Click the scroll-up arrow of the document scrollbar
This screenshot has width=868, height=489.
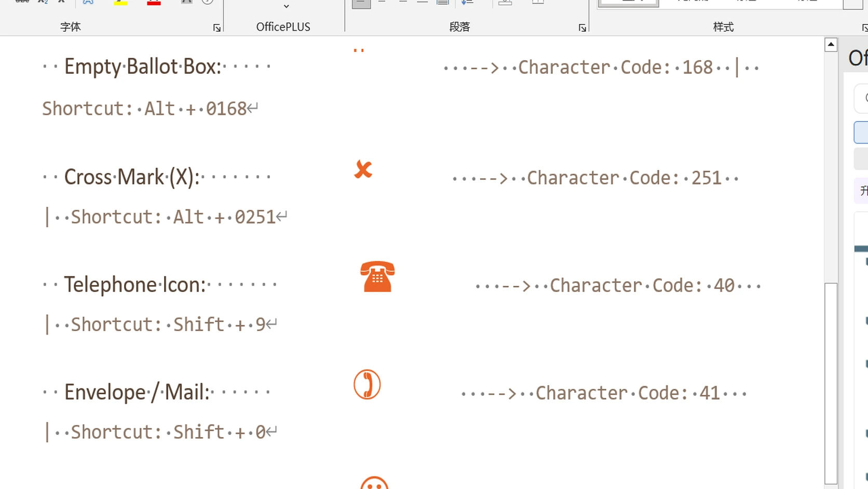[x=831, y=45]
